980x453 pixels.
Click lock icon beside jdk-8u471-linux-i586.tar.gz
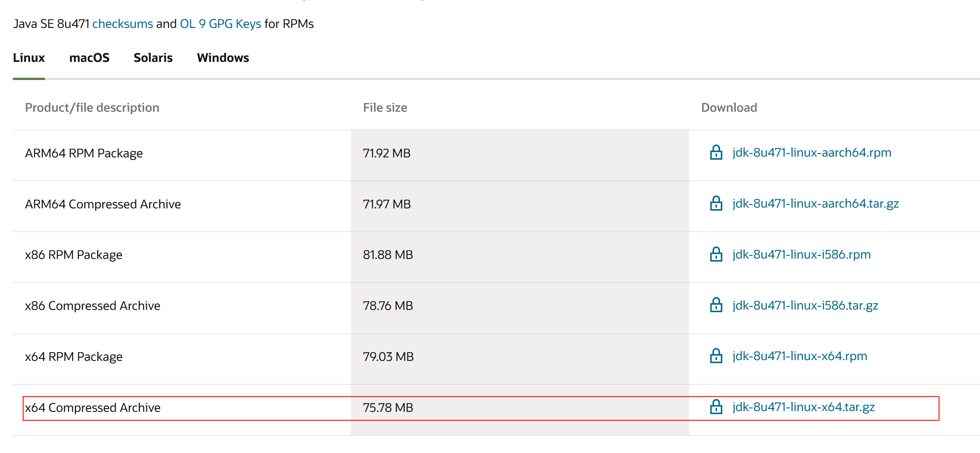pos(715,305)
